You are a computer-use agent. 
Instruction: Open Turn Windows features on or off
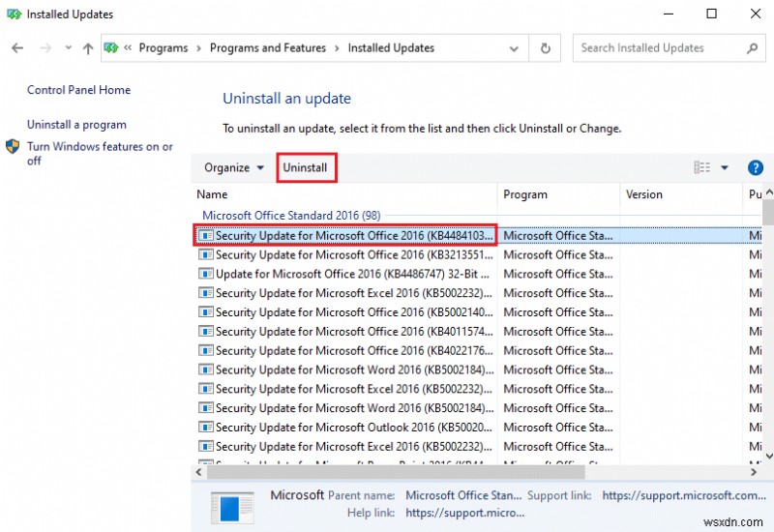click(100, 154)
